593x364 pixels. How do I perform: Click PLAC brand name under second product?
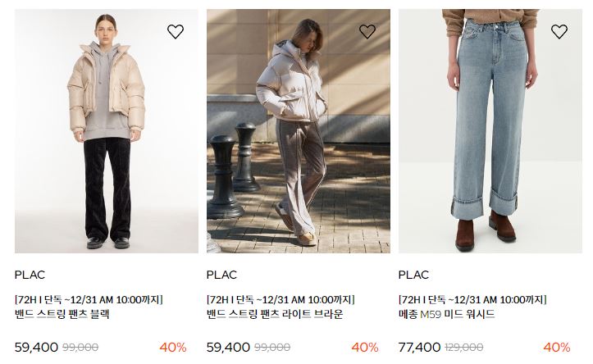[x=221, y=275]
